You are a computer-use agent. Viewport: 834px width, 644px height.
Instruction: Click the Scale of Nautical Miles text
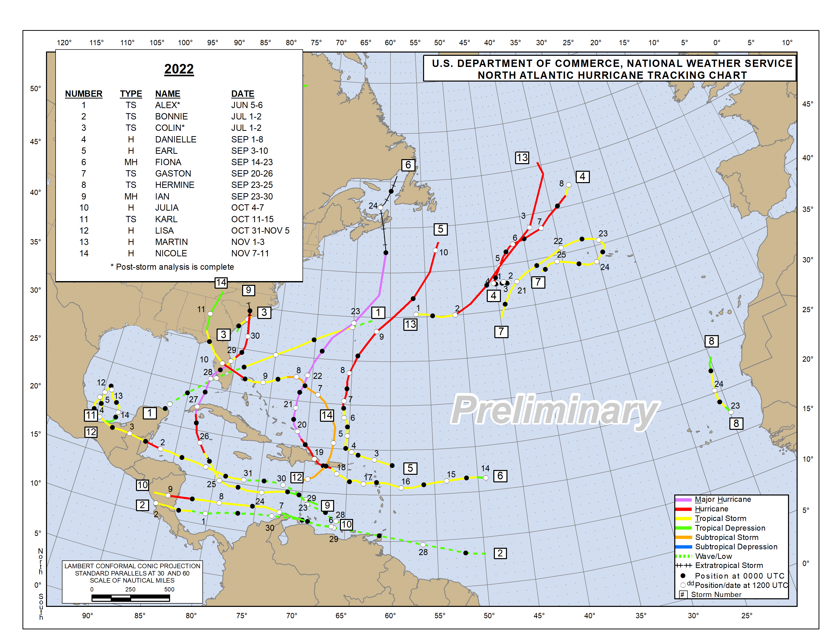coord(132,581)
